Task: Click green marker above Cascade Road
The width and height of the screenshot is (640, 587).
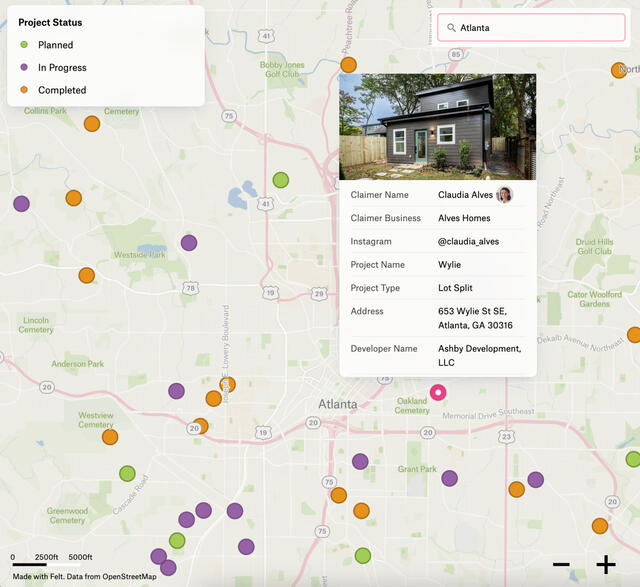Action: [x=127, y=473]
